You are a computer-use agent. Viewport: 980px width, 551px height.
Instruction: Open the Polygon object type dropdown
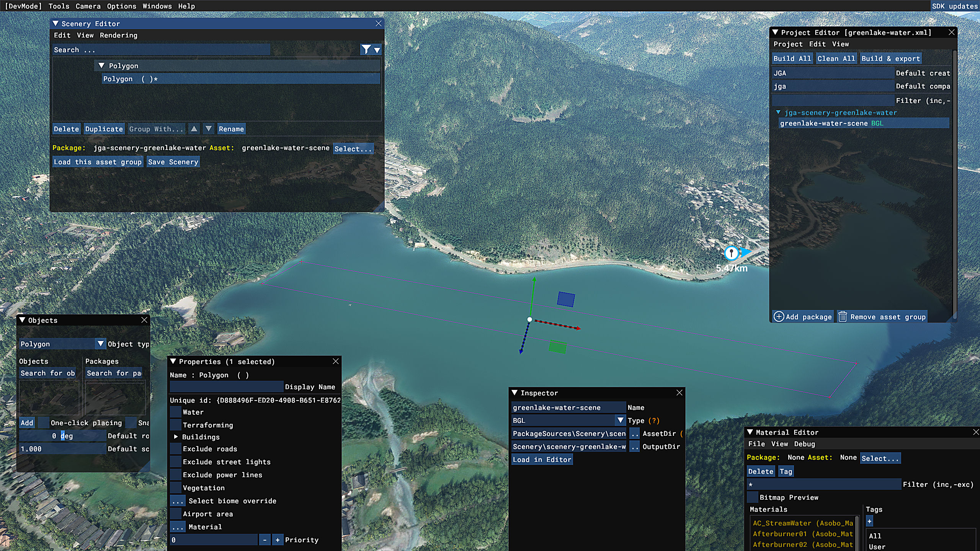(x=100, y=344)
